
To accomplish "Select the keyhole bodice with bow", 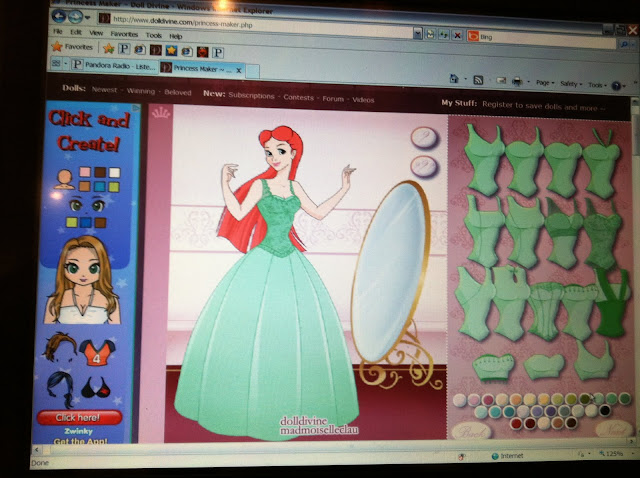I will (510, 303).
